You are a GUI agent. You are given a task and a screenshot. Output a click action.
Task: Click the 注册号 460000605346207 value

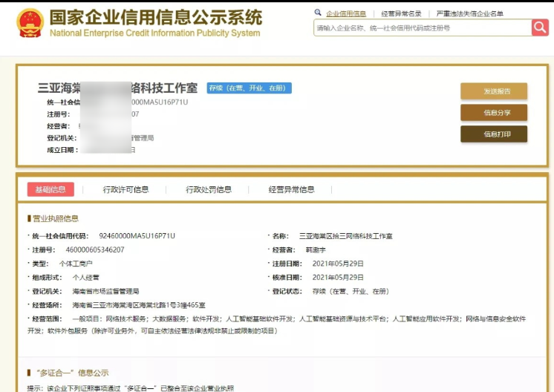pyautogui.click(x=95, y=250)
